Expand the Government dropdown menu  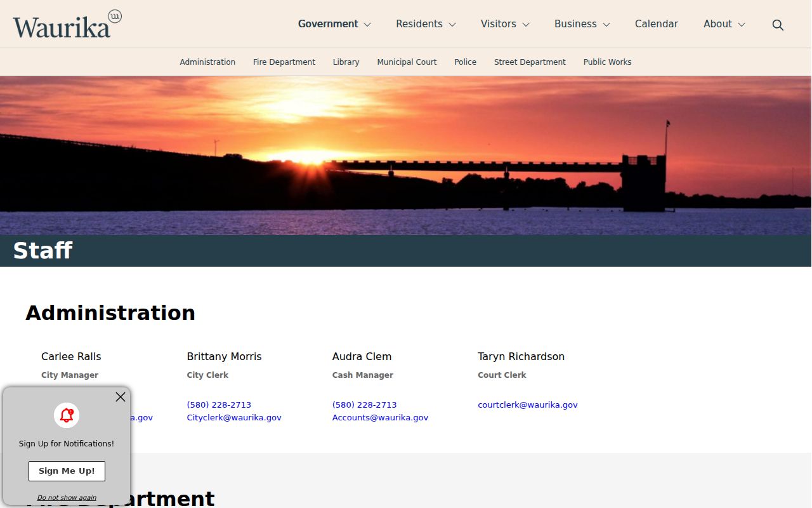click(x=334, y=24)
